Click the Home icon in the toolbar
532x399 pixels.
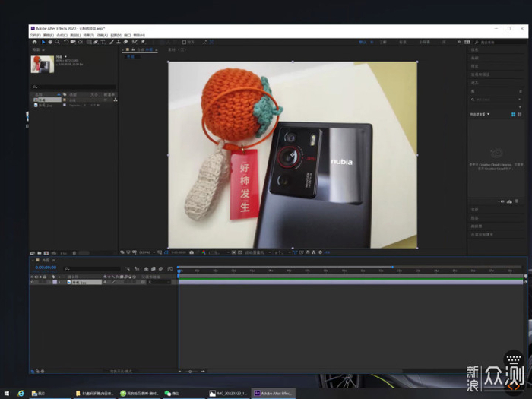tap(34, 42)
